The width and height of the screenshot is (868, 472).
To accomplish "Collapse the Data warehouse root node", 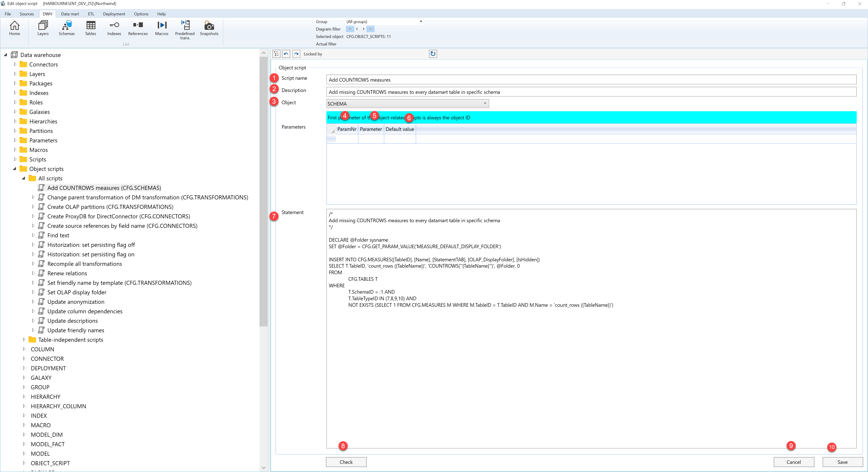I will pos(6,55).
